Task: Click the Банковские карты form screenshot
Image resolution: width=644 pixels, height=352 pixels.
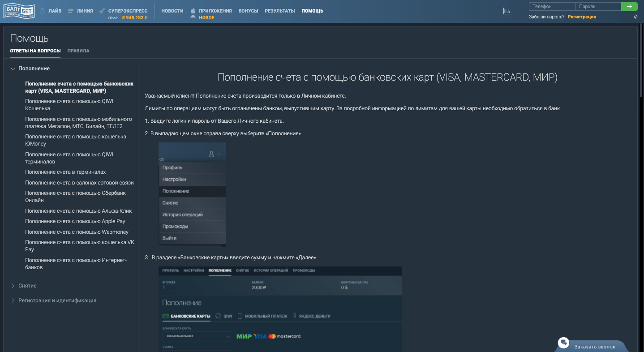Action: (x=280, y=309)
